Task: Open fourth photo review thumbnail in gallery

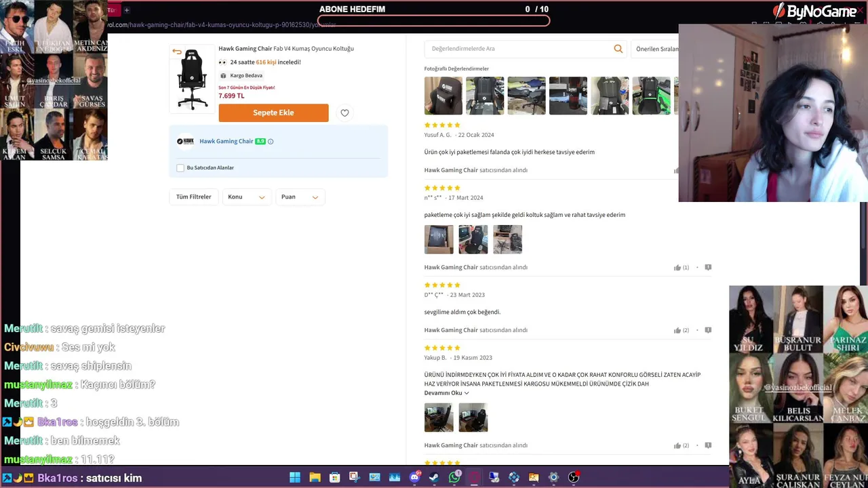Action: (568, 96)
